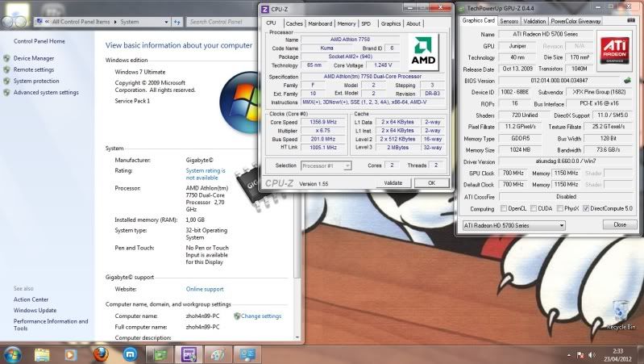Click the Core Speed value 1356.9 MHz
The width and height of the screenshot is (644, 364).
pos(324,122)
